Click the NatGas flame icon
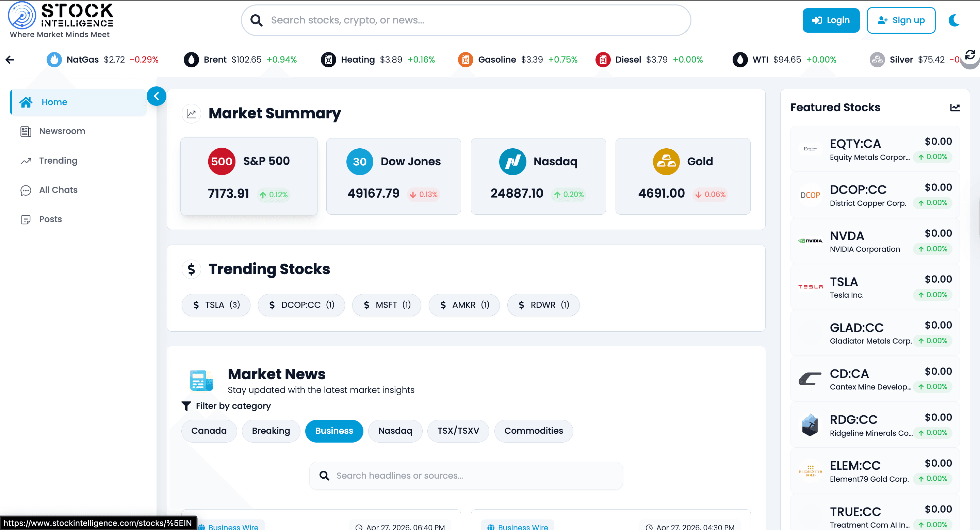Viewport: 980px width, 530px height. point(54,60)
